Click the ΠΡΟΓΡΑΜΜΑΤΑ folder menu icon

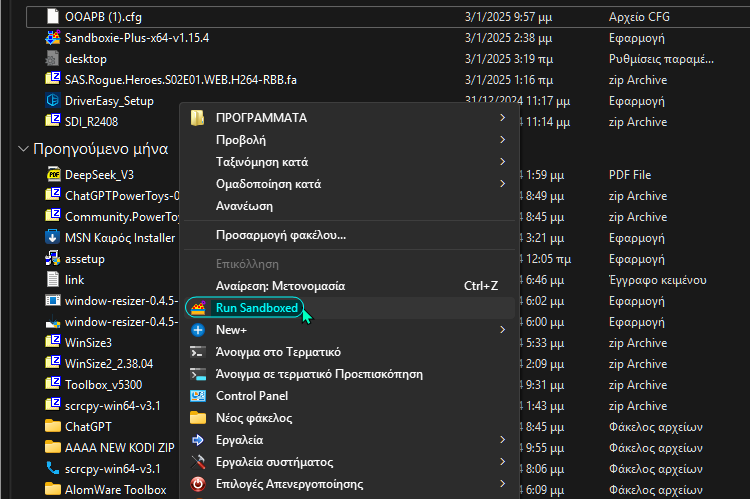(x=198, y=117)
